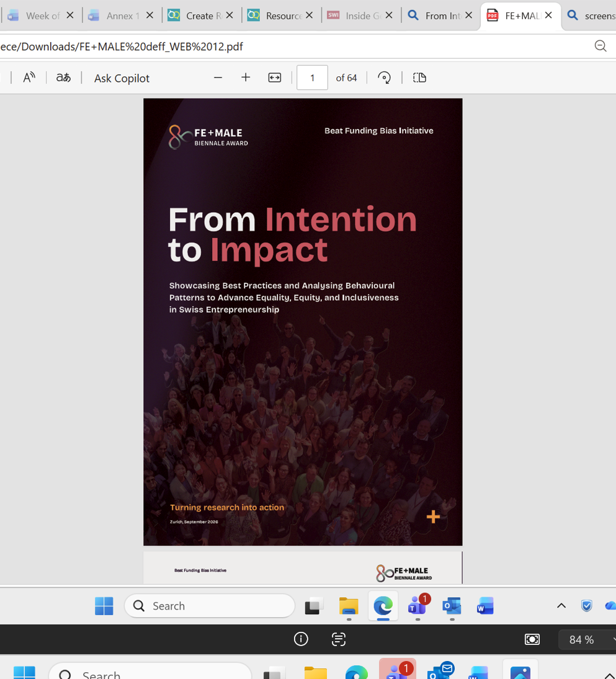Close the 'FE+MAL' PDF tab
Screen dimensions: 616x679
pyautogui.click(x=548, y=15)
